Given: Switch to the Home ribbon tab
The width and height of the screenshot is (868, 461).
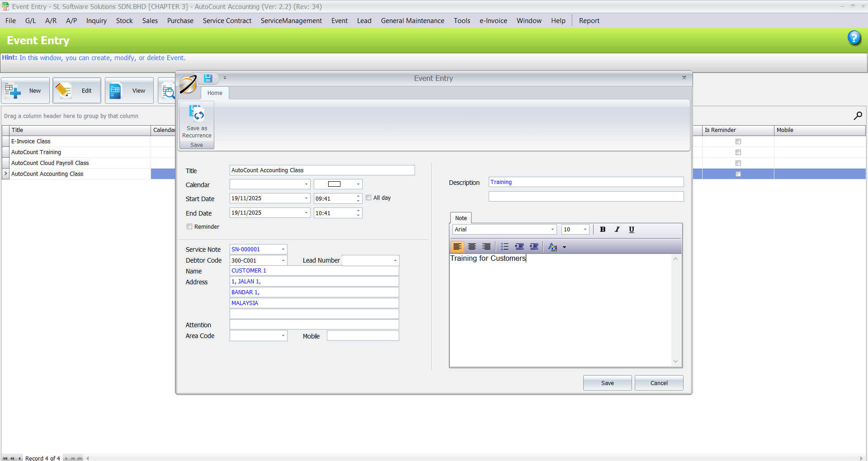Looking at the screenshot, I should [215, 93].
